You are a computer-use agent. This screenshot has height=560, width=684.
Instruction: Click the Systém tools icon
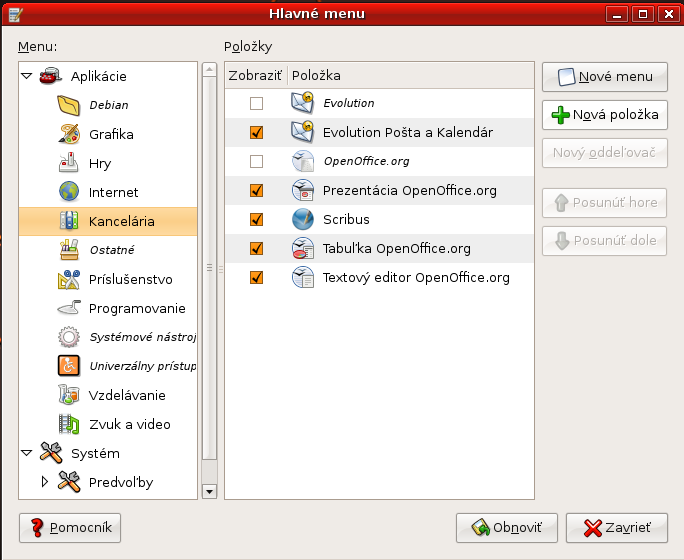[x=51, y=453]
